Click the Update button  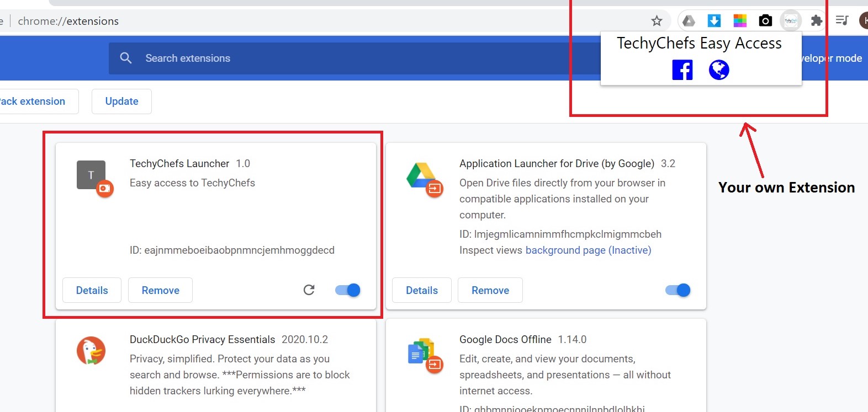(x=121, y=101)
